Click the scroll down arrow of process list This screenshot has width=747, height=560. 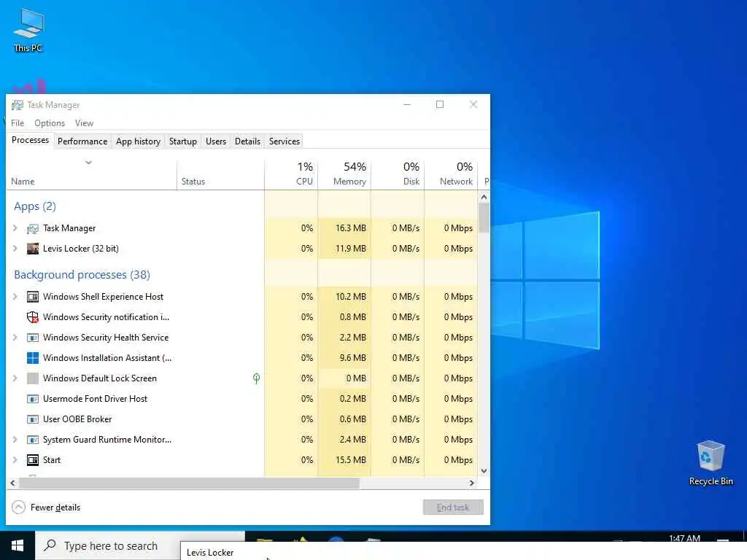click(x=484, y=471)
